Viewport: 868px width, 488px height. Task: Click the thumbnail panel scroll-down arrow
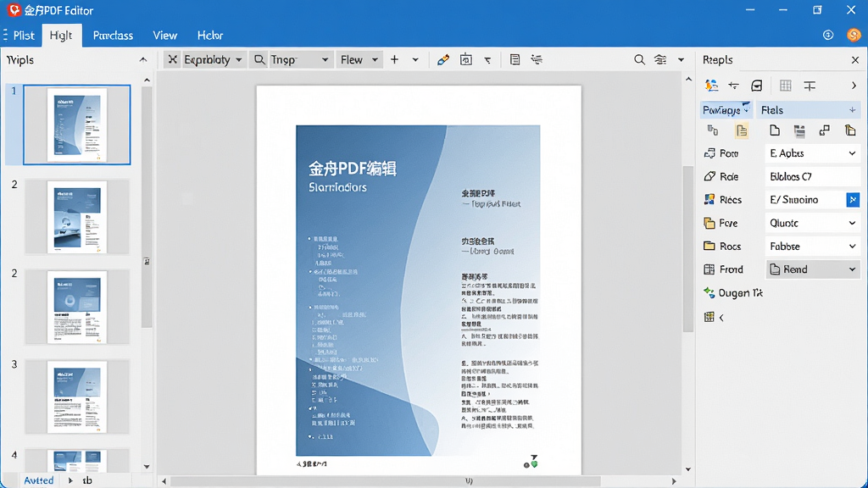[147, 467]
